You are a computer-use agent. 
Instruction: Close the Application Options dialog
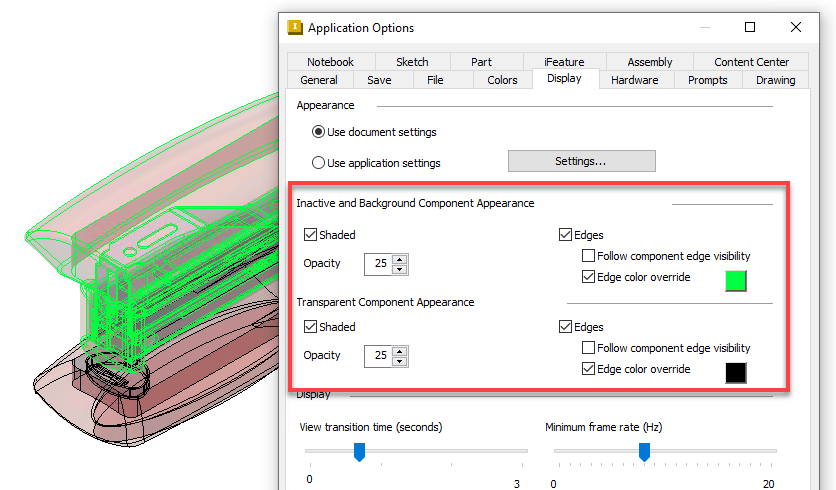click(x=795, y=27)
